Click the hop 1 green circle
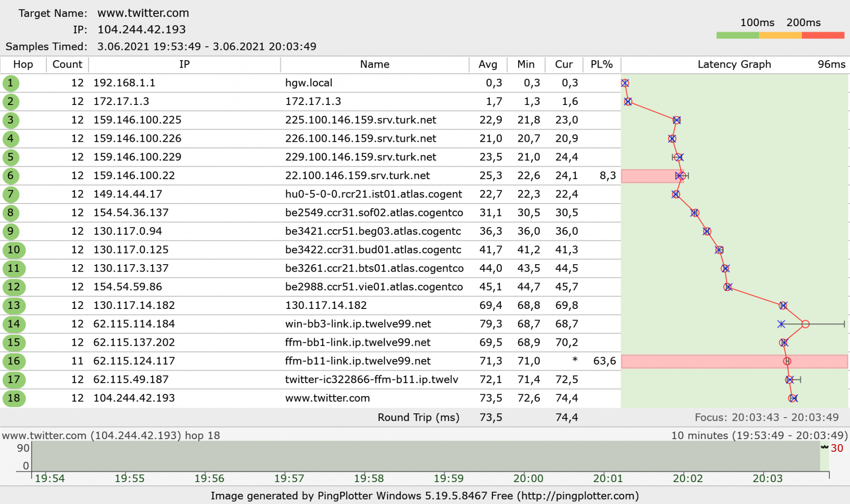850x504 pixels. coord(10,83)
